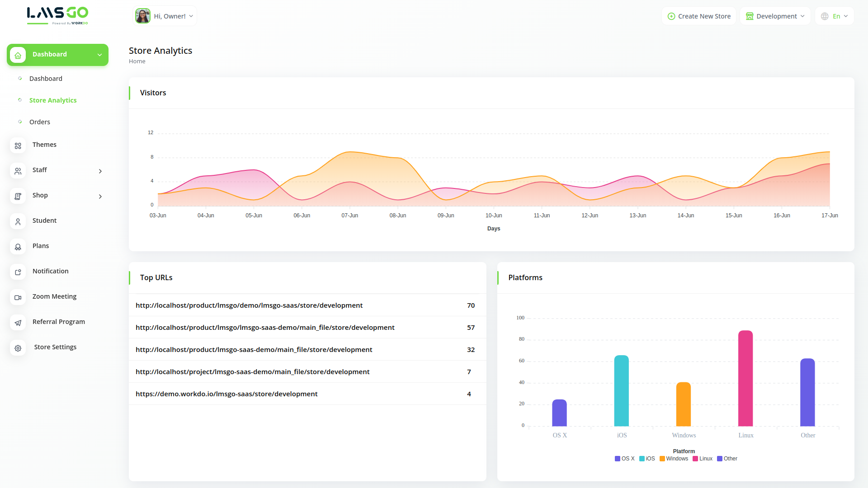Open the demo.workdo.io store URL entry
This screenshot has width=868, height=488.
coord(226,394)
